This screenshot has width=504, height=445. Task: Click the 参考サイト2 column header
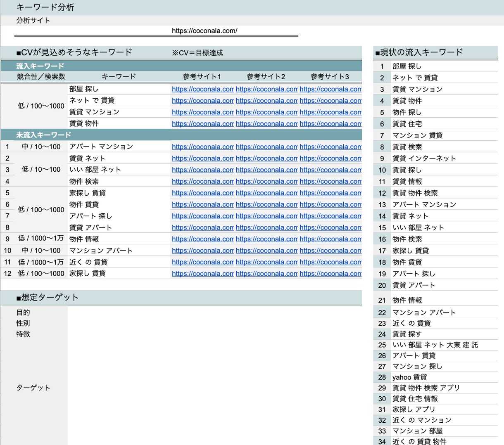tap(266, 77)
